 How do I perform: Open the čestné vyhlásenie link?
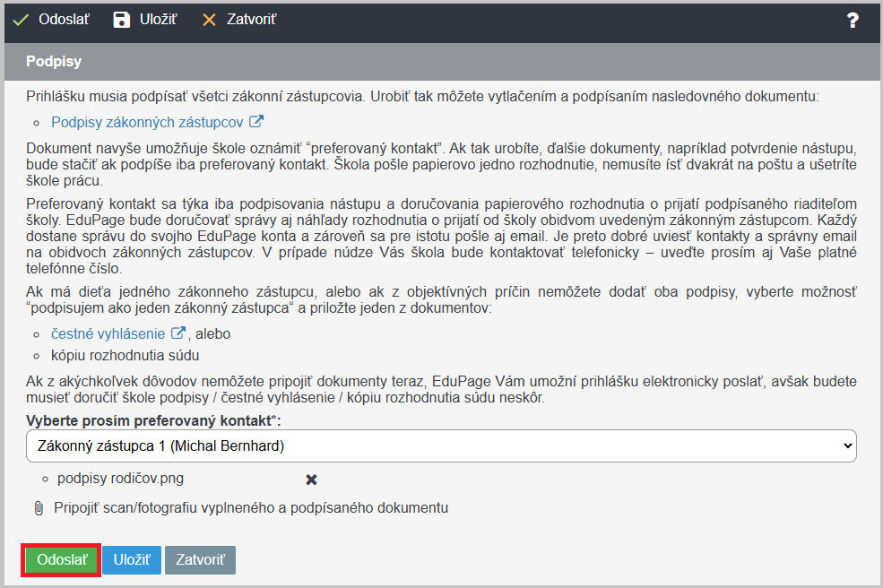[x=108, y=334]
